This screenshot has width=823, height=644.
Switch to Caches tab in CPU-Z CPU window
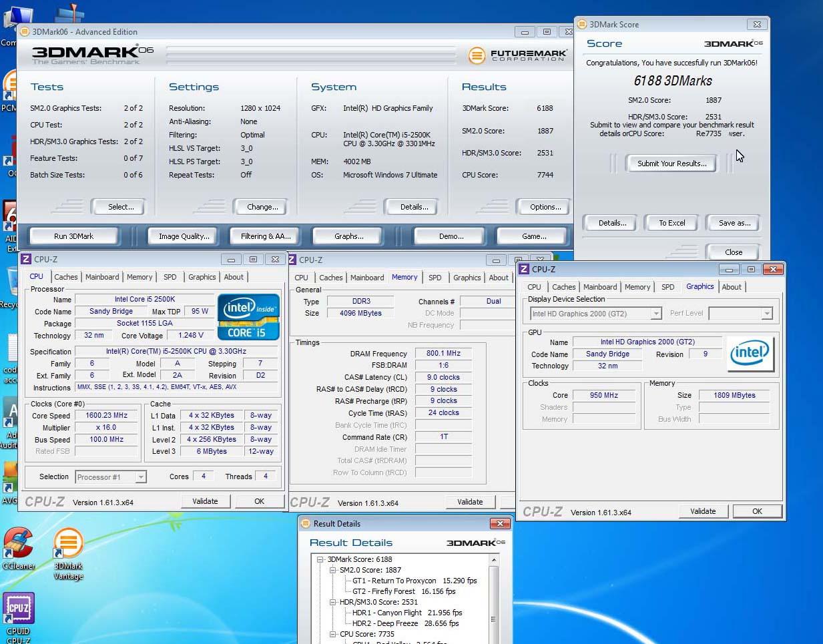click(65, 277)
